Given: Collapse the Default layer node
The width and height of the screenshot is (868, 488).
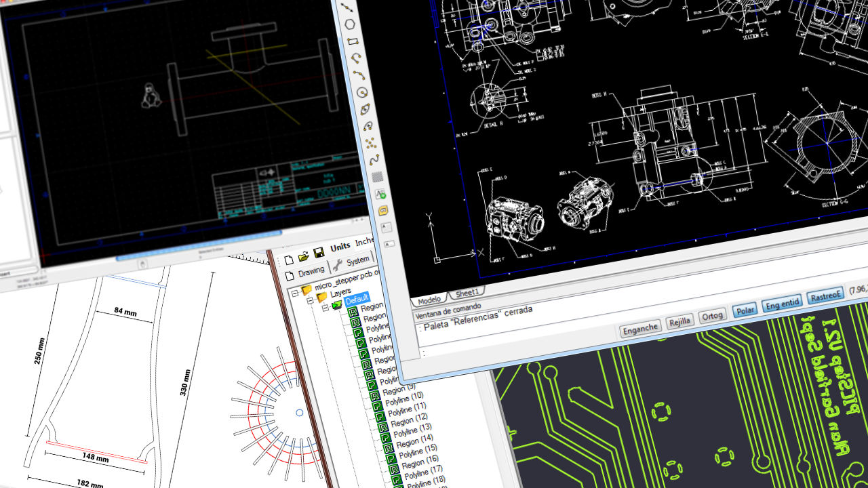Looking at the screenshot, I should [325, 306].
